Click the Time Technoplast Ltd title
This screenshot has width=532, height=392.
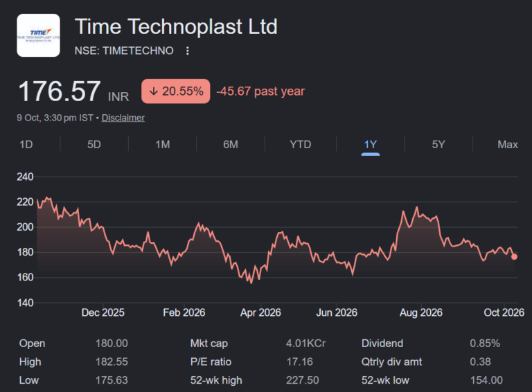[x=176, y=26]
